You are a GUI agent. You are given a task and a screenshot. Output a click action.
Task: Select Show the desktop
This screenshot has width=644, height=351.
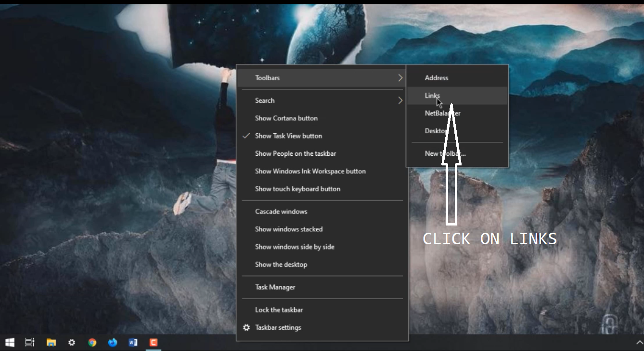point(322,264)
